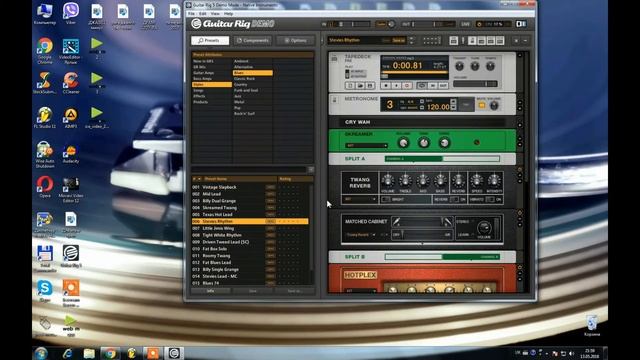Screen dimensions: 640x360
Task: Adjust the Tapedeck volume slider
Action: click(x=475, y=84)
